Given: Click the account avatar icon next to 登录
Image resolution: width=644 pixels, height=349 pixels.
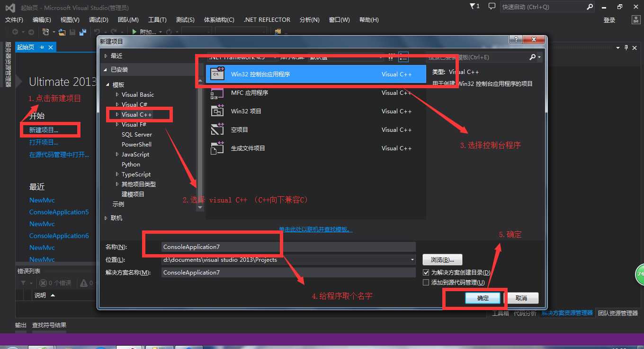Looking at the screenshot, I should pos(636,19).
